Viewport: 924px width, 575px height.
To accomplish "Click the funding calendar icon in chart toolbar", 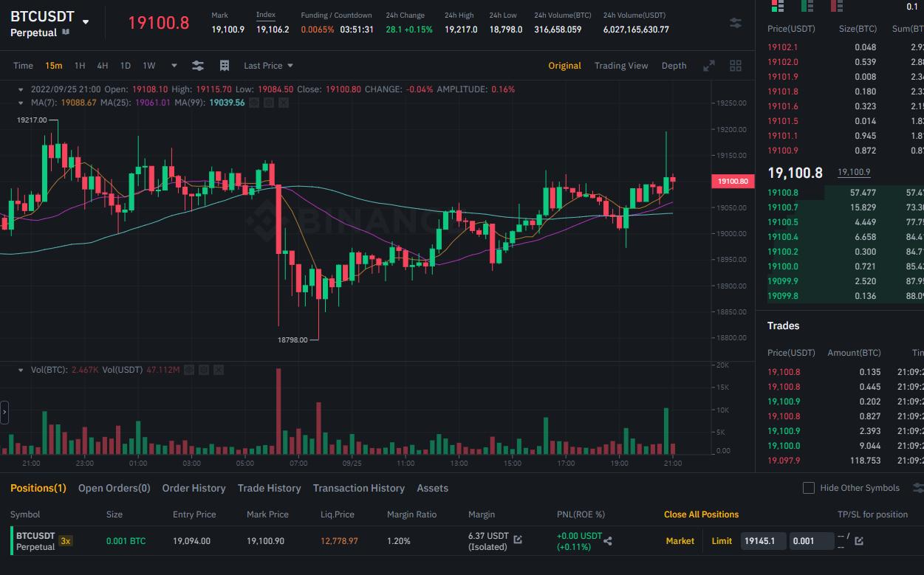I will (225, 66).
